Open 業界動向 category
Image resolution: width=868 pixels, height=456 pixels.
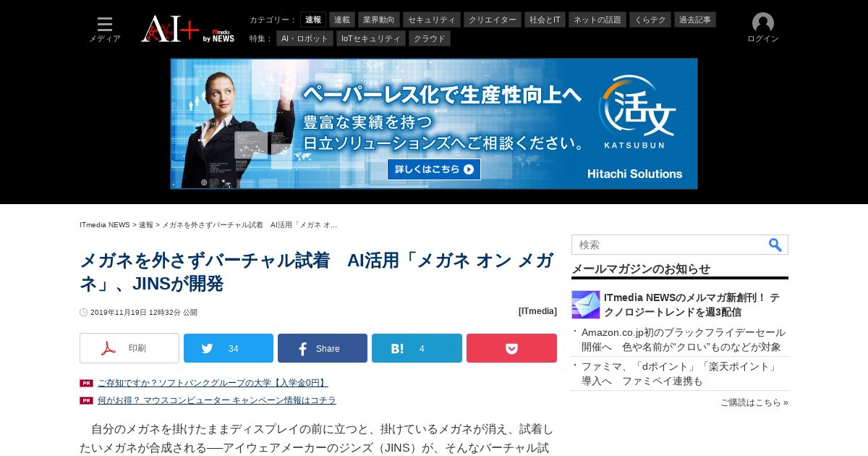[379, 20]
